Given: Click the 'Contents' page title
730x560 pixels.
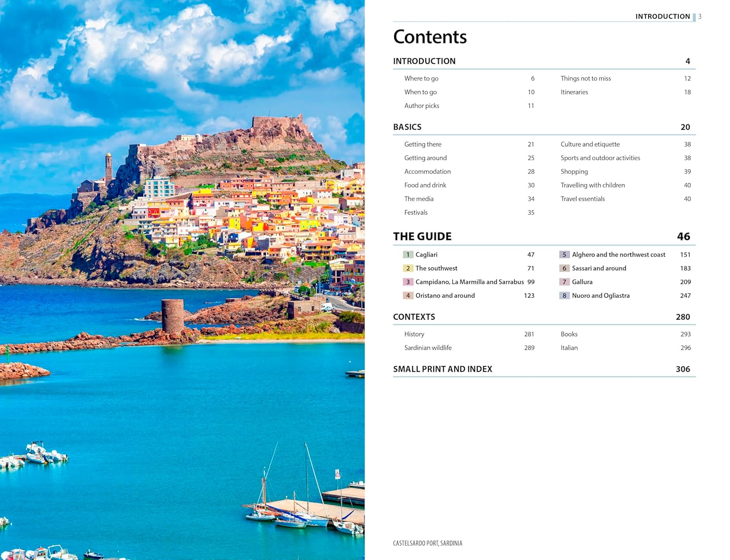Looking at the screenshot, I should [x=430, y=37].
